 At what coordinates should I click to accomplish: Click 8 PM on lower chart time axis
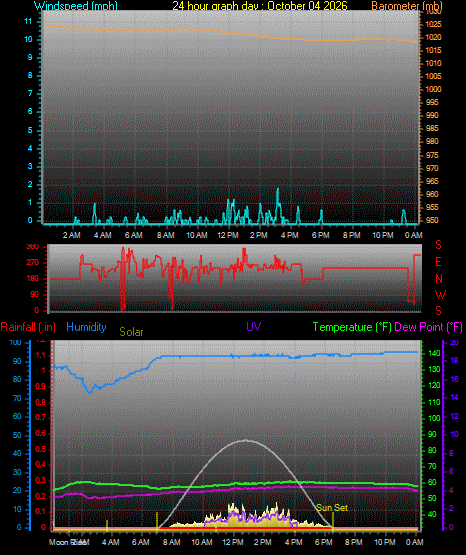pos(354,542)
